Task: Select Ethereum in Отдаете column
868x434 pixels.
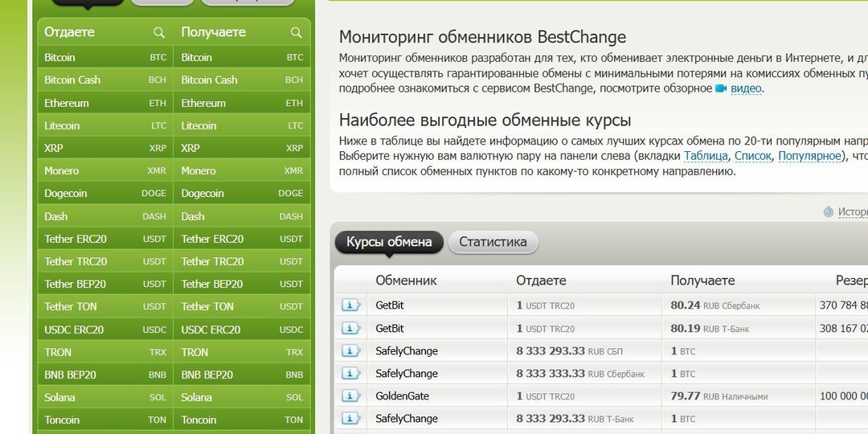Action: click(x=105, y=103)
